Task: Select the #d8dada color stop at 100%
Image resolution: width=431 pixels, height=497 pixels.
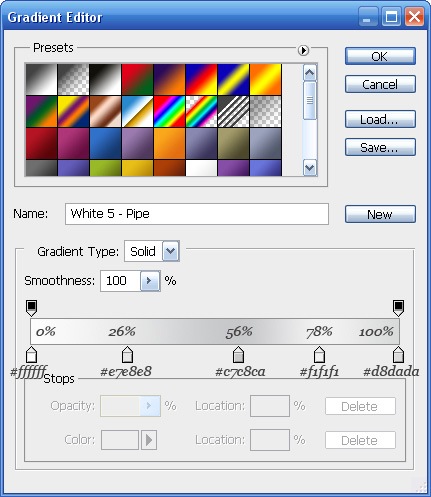Action: pos(398,355)
